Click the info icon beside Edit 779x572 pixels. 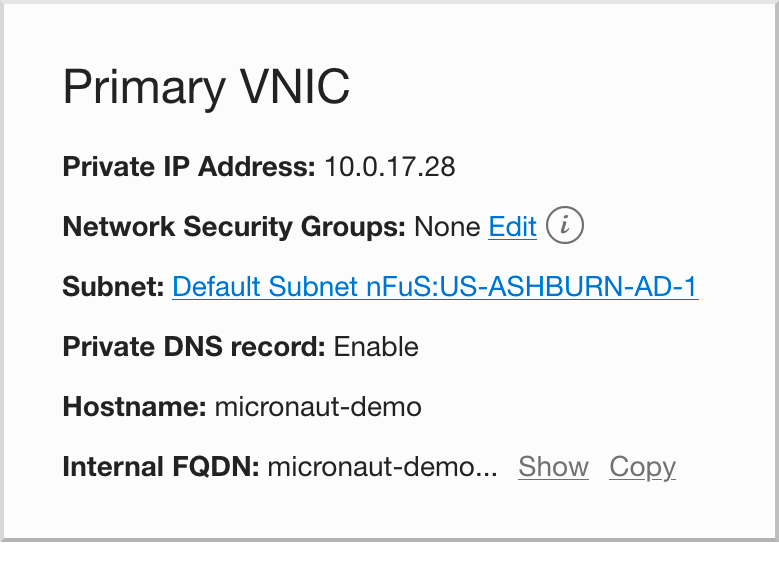tap(564, 225)
